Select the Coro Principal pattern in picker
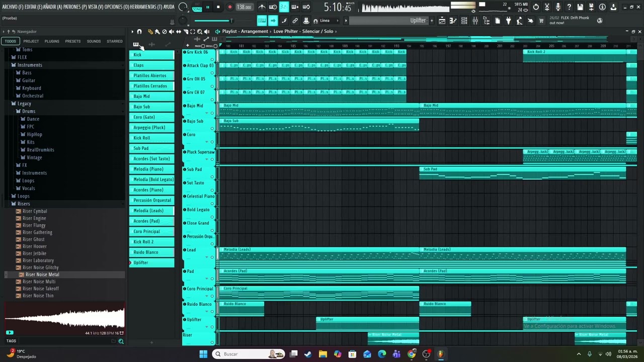644x362 pixels. [x=151, y=231]
